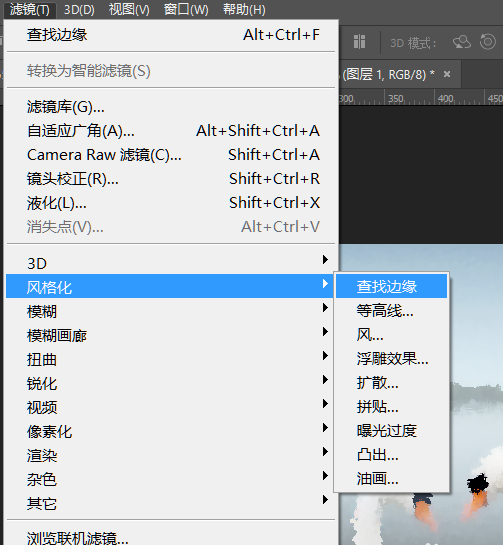Choose 扩散... filter
The image size is (503, 545).
tap(391, 382)
